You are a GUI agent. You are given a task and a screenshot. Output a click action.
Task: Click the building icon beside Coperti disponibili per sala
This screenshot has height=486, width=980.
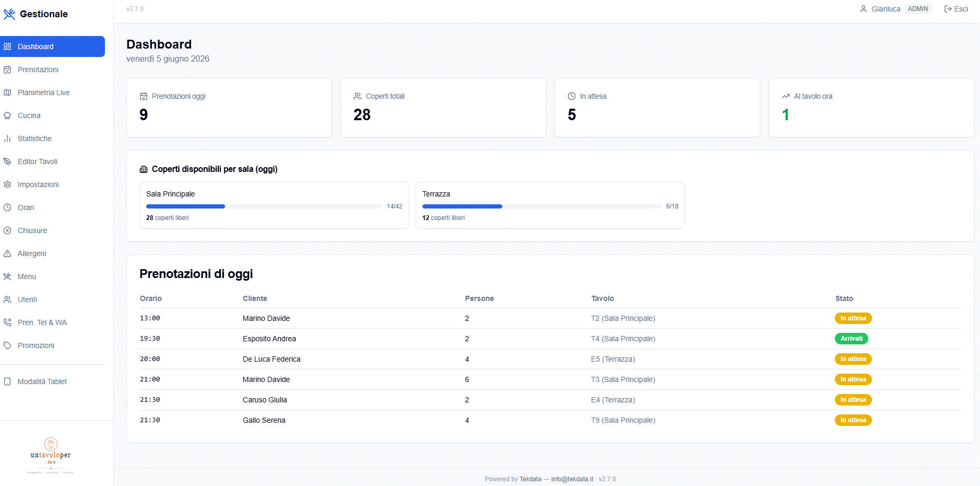[x=144, y=169]
